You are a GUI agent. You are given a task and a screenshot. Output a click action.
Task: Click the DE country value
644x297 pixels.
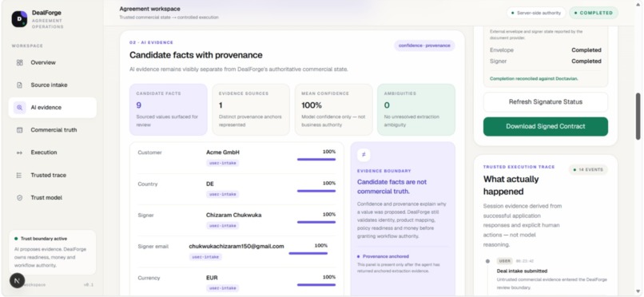tap(210, 184)
